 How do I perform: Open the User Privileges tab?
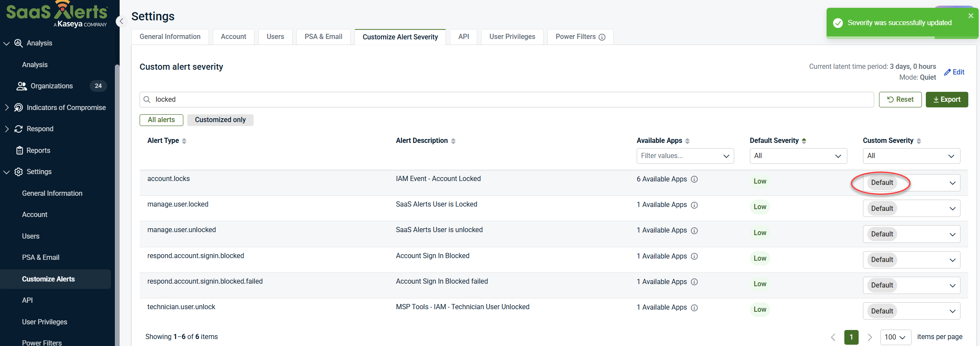pos(512,37)
